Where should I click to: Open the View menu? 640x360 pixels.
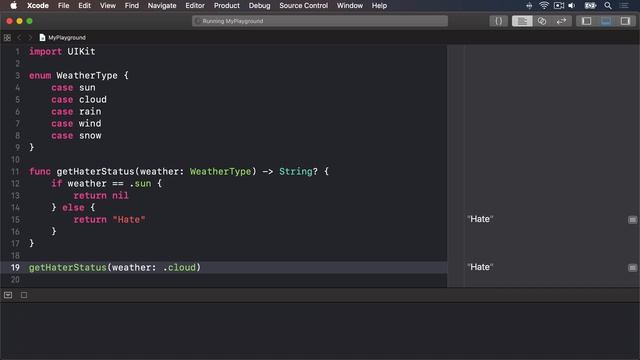[x=108, y=6]
